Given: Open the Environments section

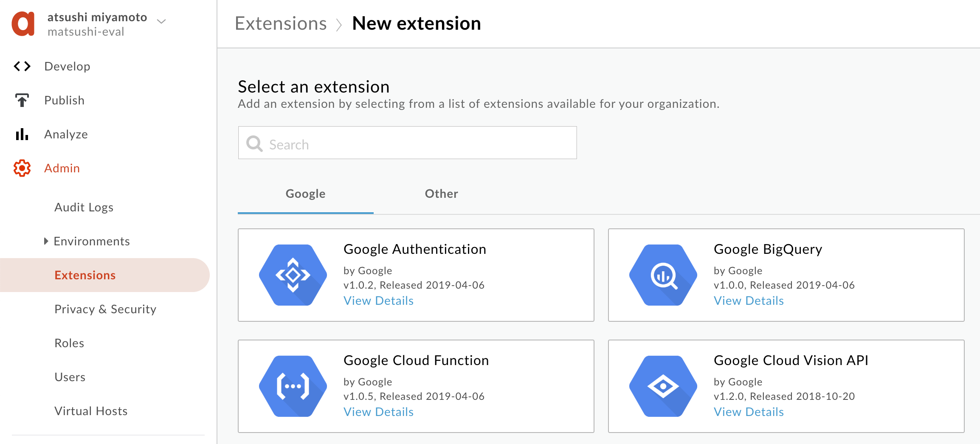Looking at the screenshot, I should (x=92, y=241).
